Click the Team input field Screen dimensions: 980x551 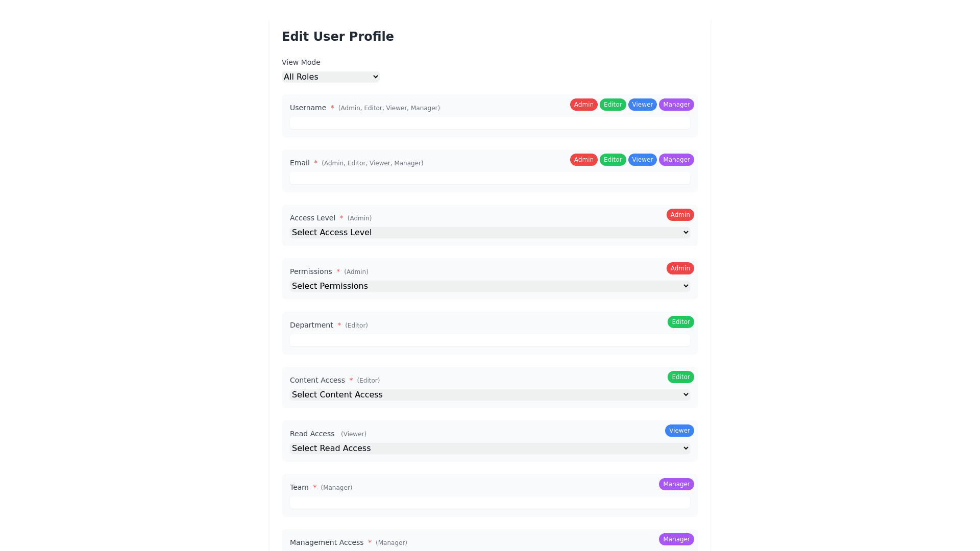[489, 503]
